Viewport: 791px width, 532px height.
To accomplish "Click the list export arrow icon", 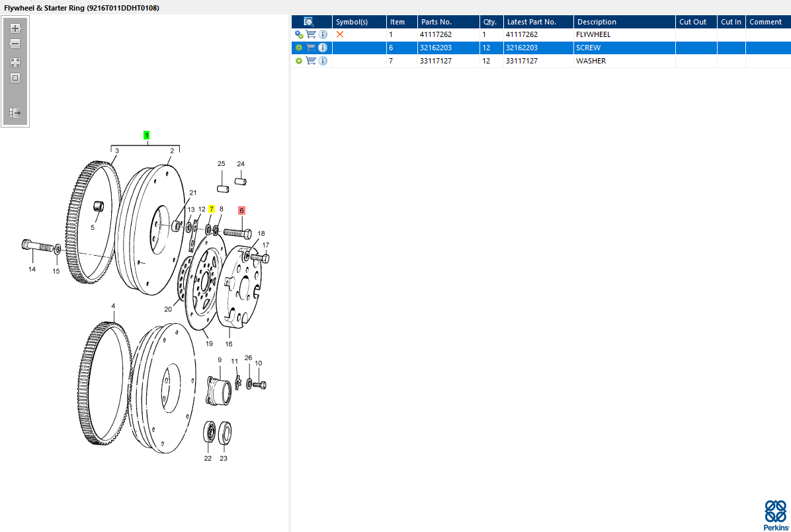I will coord(15,112).
